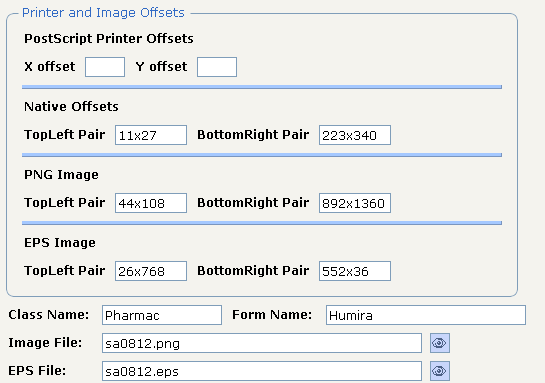Click the Form Name: label
This screenshot has width=545, height=383.
coord(272,315)
